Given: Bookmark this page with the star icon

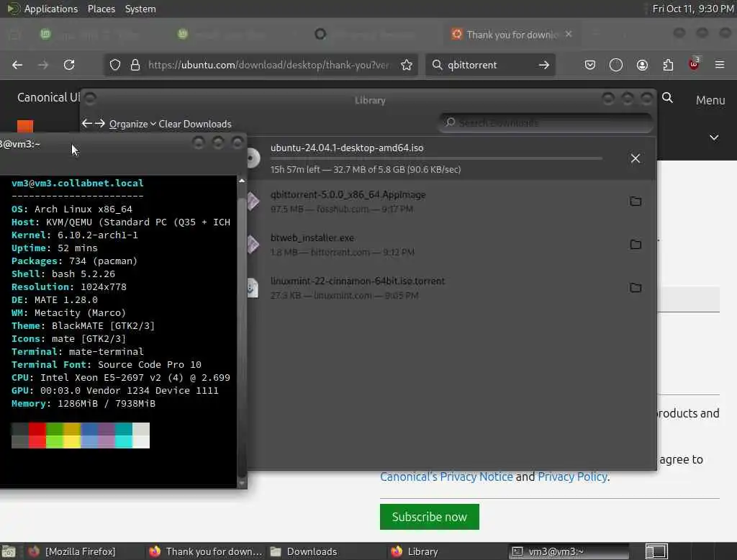Looking at the screenshot, I should click(x=407, y=65).
